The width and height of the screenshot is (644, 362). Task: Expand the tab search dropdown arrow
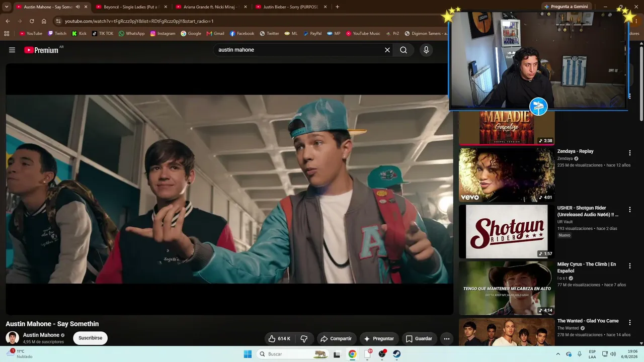click(x=7, y=7)
